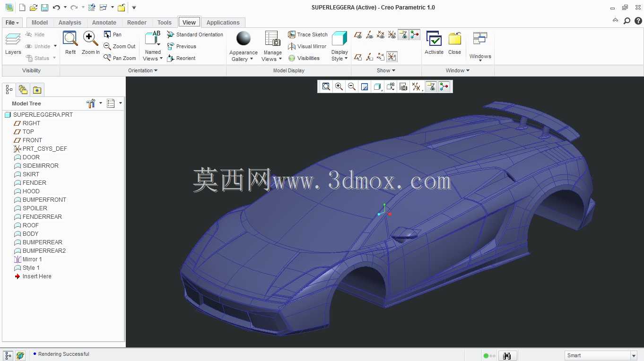Undo the last action
Viewport: 644px width, 361px height.
[56, 8]
